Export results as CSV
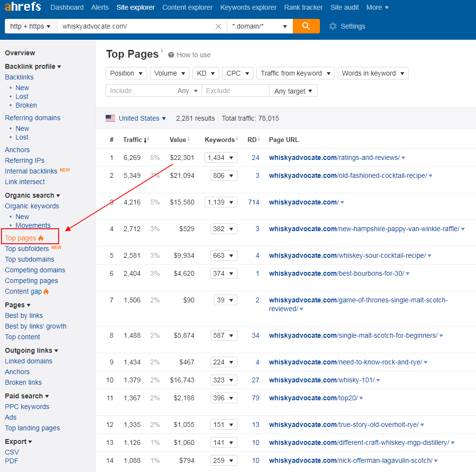The width and height of the screenshot is (476, 472). [x=12, y=452]
